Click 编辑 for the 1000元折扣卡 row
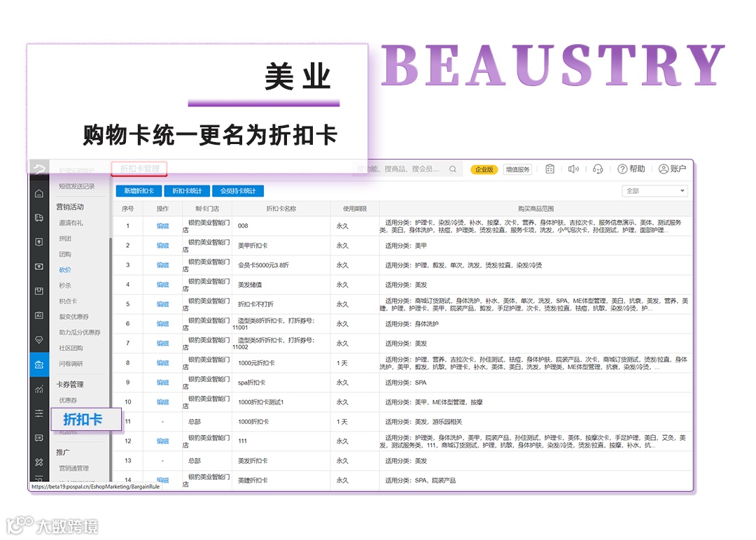Viewport: 756px width, 540px height. 162,363
